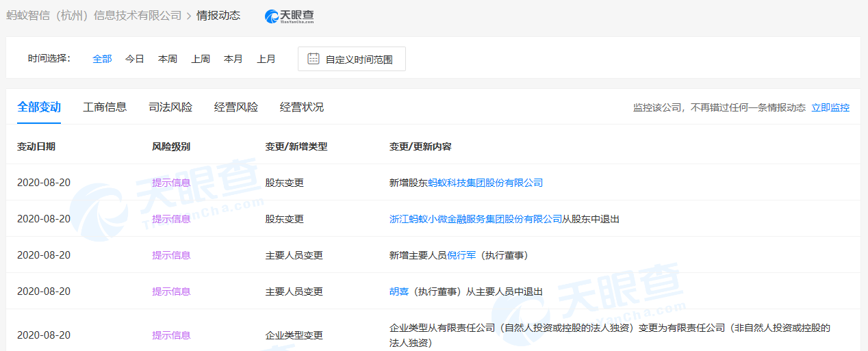Filter by 上周 time period
868x351 pixels.
[201, 59]
